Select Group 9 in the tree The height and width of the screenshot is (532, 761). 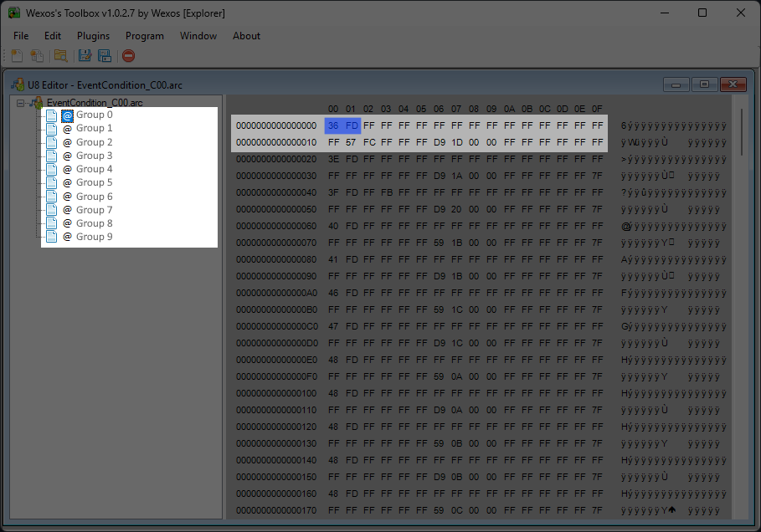pyautogui.click(x=94, y=237)
